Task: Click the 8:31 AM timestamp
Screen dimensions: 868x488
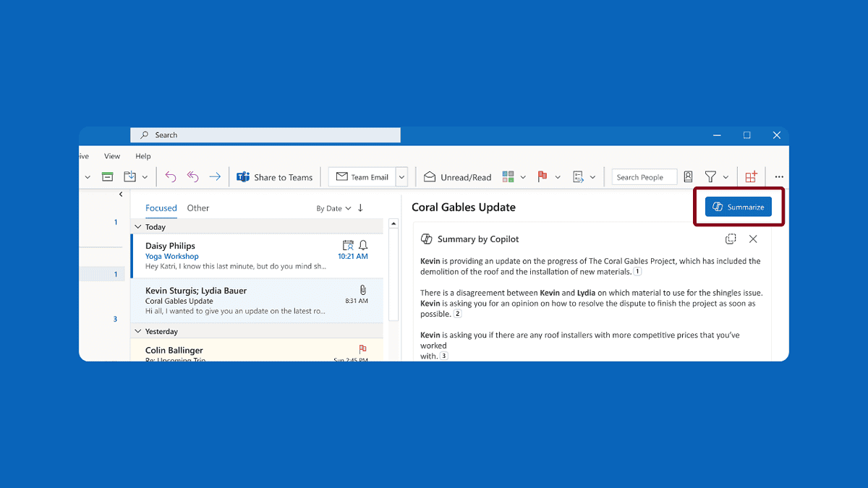Action: (356, 301)
